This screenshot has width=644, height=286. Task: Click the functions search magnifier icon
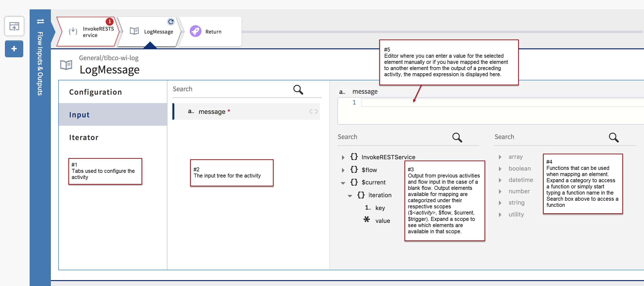coord(613,137)
